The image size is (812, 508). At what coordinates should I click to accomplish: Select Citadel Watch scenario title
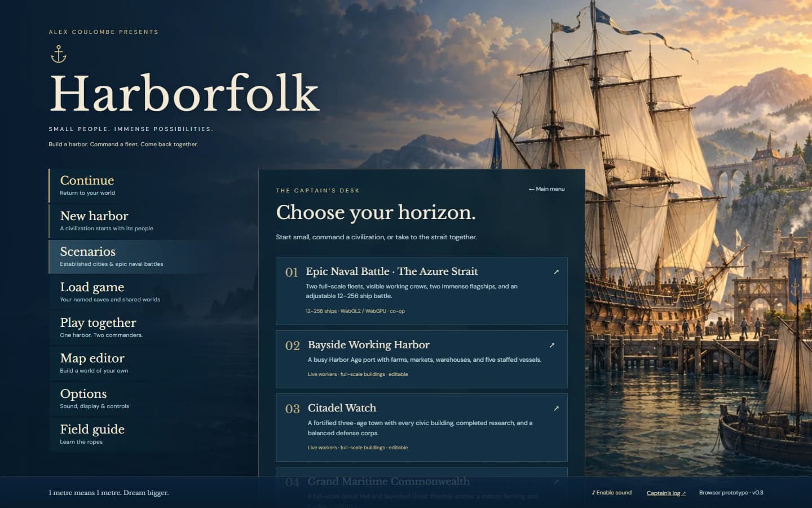[x=342, y=408]
